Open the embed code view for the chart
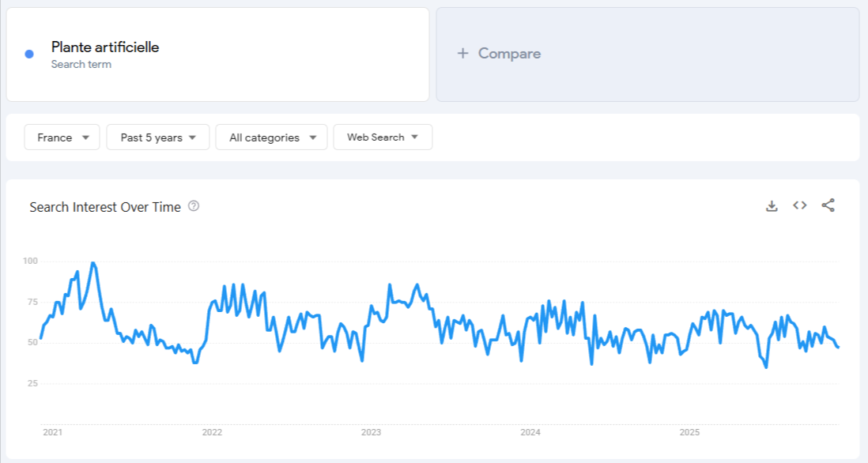Image resolution: width=868 pixels, height=463 pixels. [799, 205]
